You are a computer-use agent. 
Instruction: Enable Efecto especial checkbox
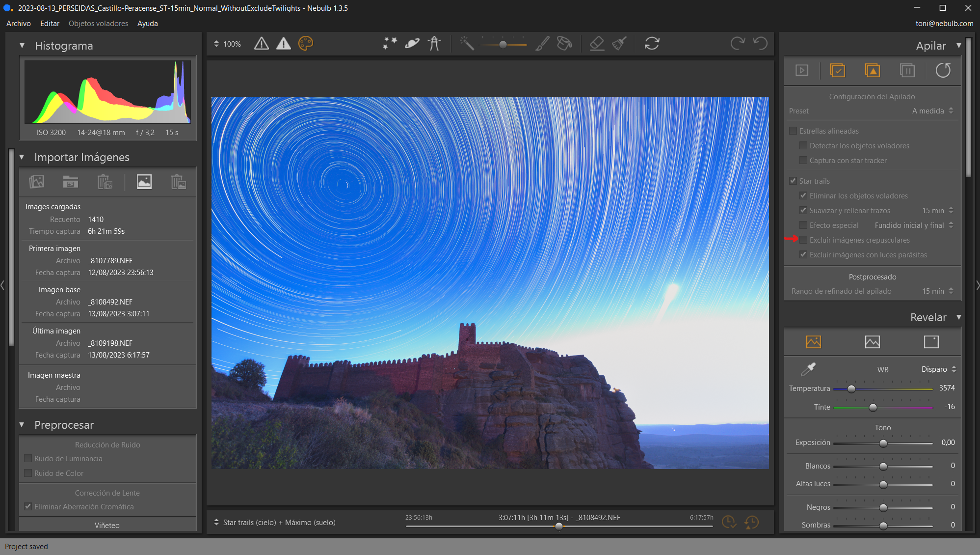click(x=803, y=225)
